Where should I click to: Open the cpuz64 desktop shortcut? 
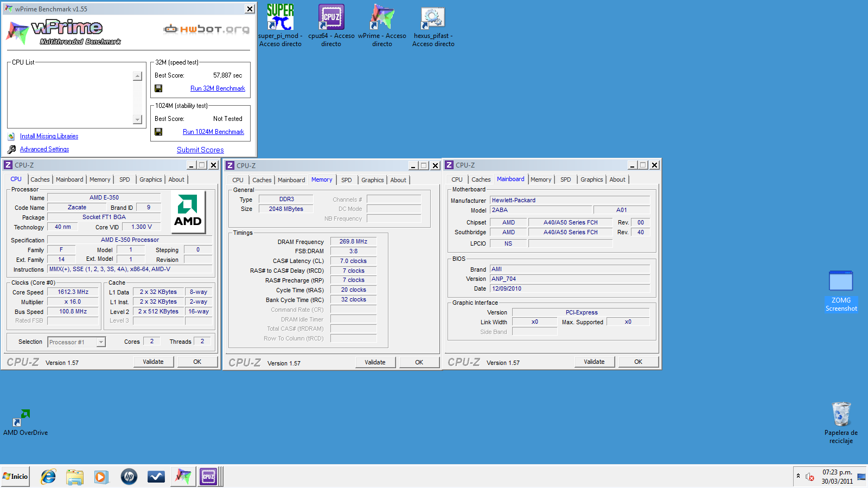pyautogui.click(x=331, y=25)
